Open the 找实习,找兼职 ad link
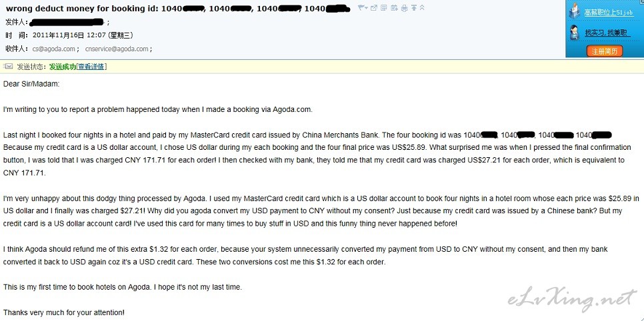 (x=607, y=33)
